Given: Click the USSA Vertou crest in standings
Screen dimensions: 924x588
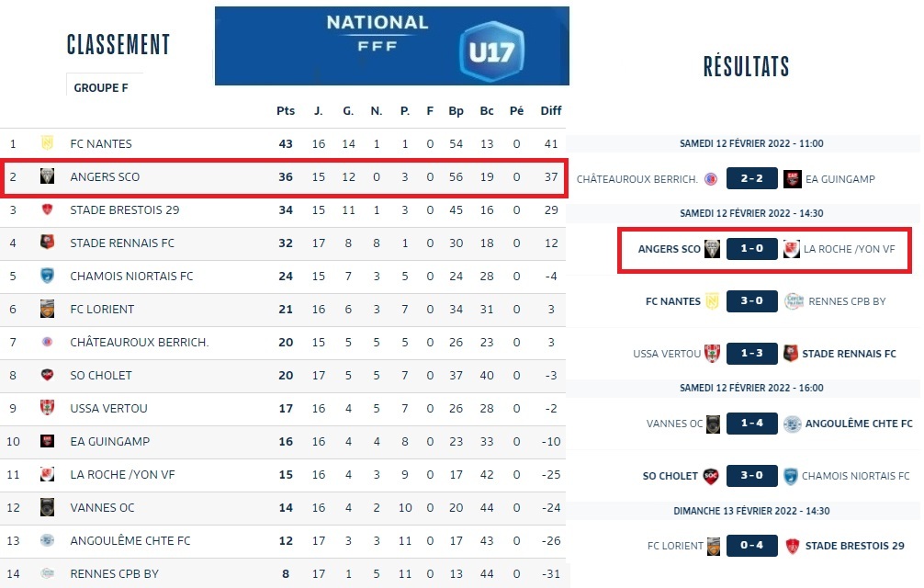Looking at the screenshot, I should pyautogui.click(x=47, y=408).
